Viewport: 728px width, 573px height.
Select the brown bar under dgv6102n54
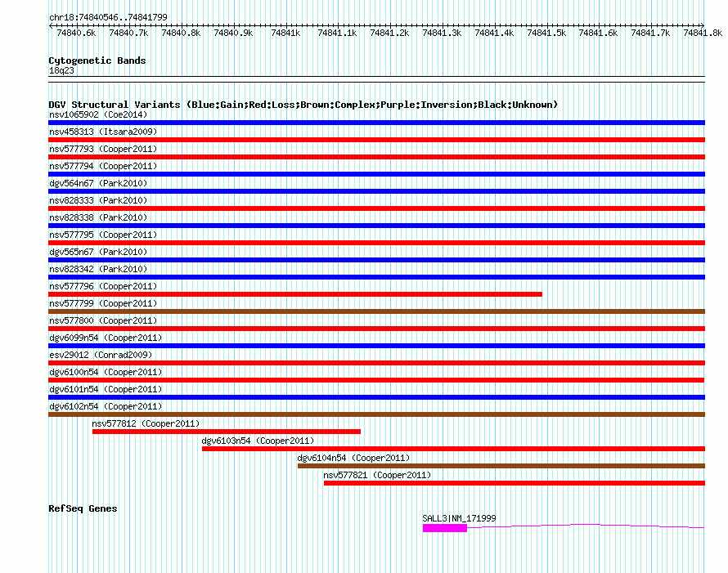click(x=376, y=414)
